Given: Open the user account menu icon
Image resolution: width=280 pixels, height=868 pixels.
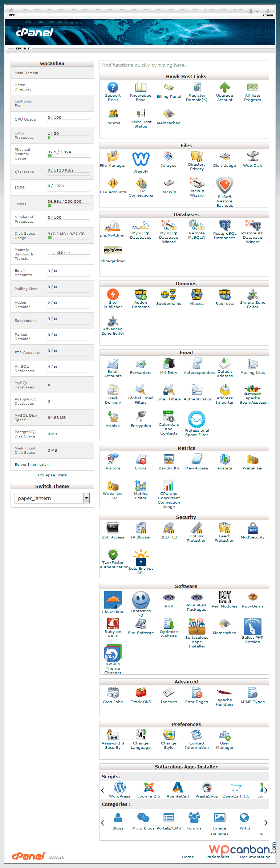Looking at the screenshot, I should tap(253, 12).
